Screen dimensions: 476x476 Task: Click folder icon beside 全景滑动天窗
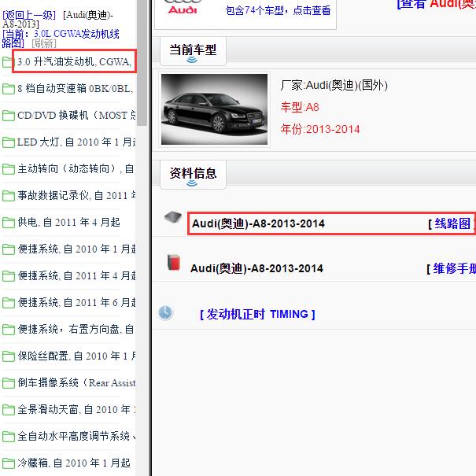[8, 410]
